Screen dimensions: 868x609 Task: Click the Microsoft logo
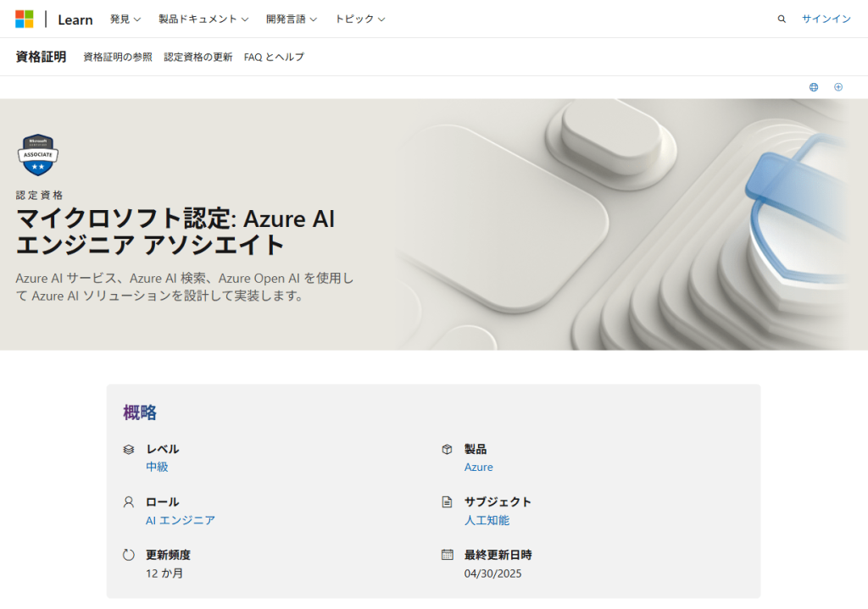point(25,19)
